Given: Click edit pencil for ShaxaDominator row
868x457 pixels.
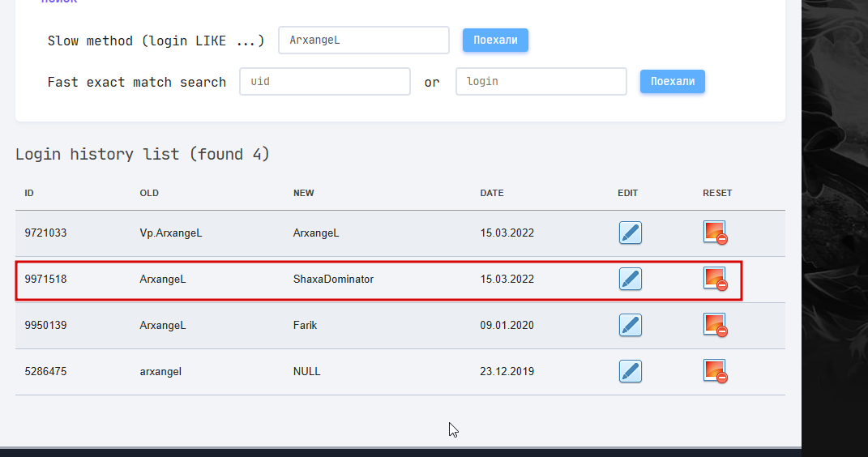Looking at the screenshot, I should click(x=630, y=280).
